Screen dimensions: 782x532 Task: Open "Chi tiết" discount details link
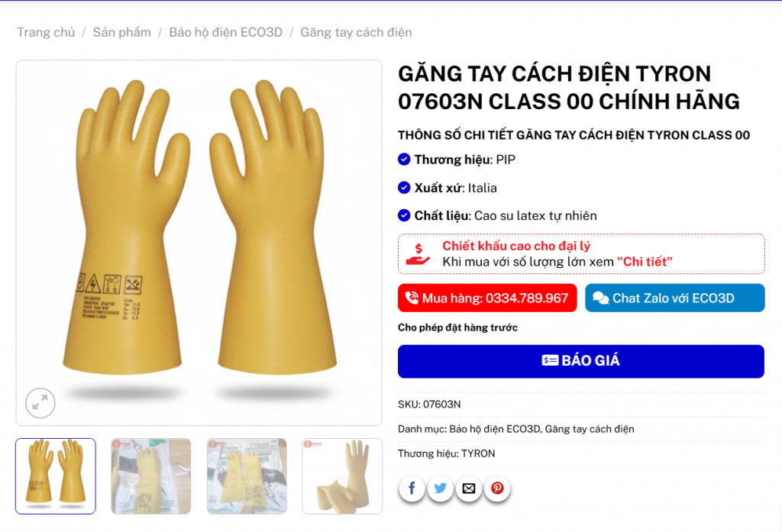(645, 262)
